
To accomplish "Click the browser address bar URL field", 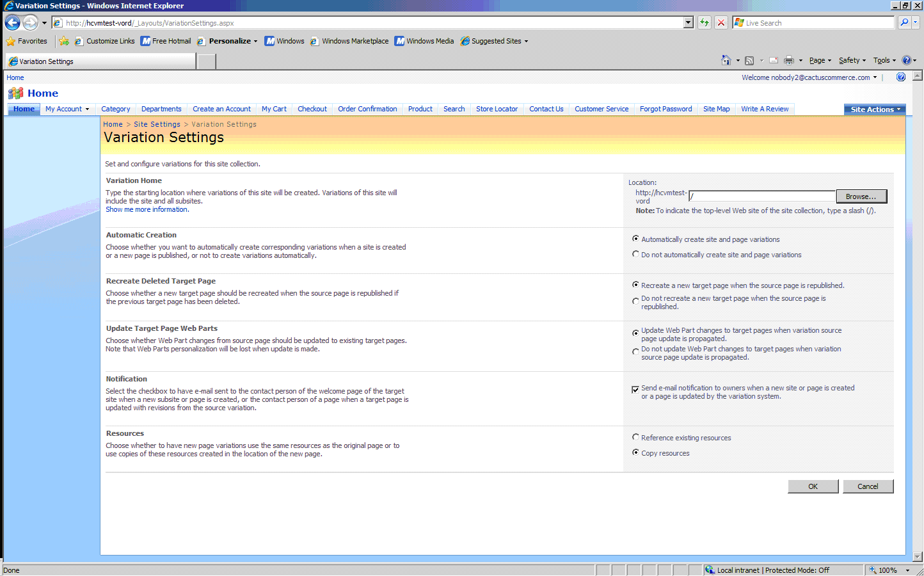I will [x=368, y=23].
